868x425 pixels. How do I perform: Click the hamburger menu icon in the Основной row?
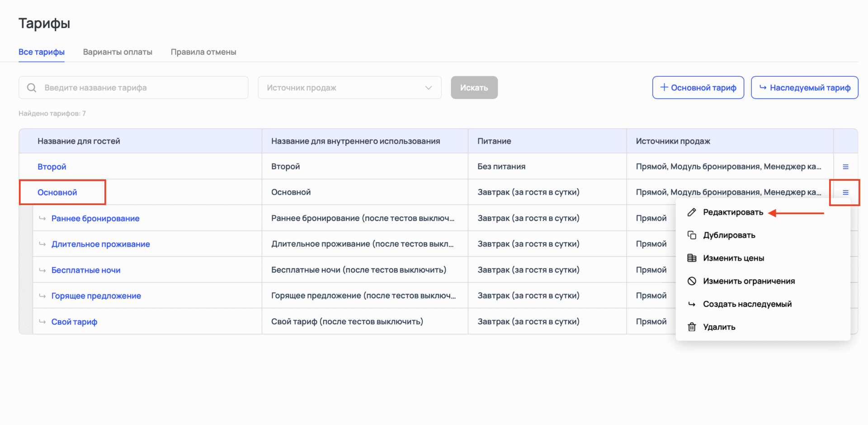845,192
